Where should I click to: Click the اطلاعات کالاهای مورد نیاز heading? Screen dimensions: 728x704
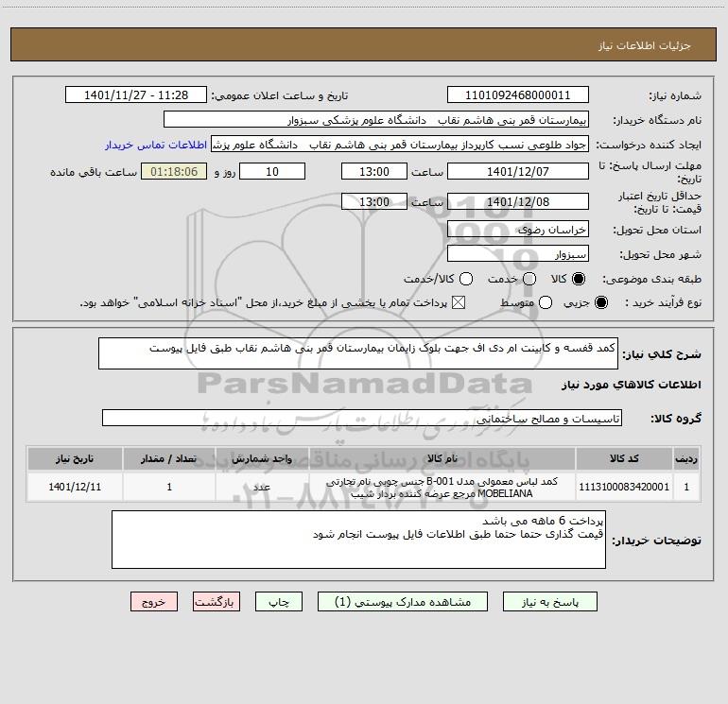[x=631, y=385]
